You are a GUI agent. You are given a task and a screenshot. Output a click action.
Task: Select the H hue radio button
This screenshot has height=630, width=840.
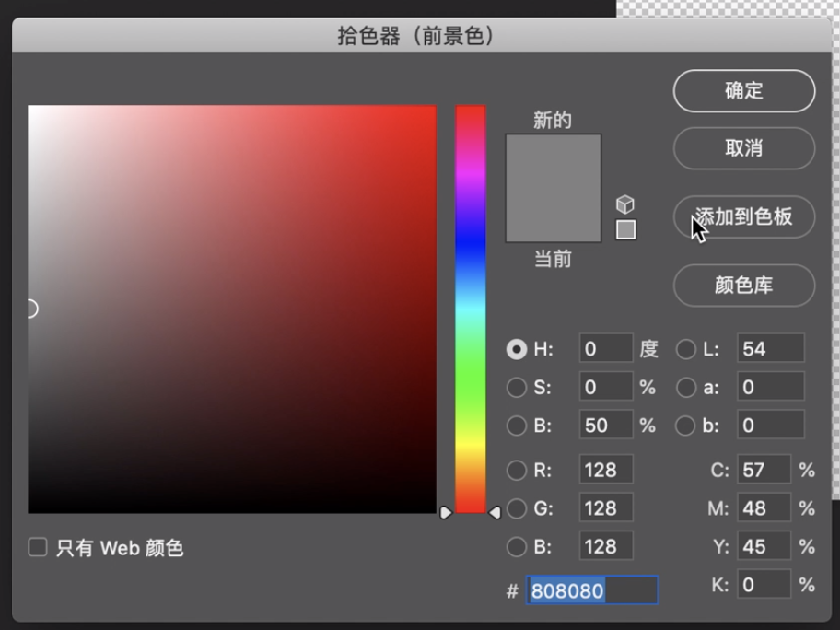(517, 349)
